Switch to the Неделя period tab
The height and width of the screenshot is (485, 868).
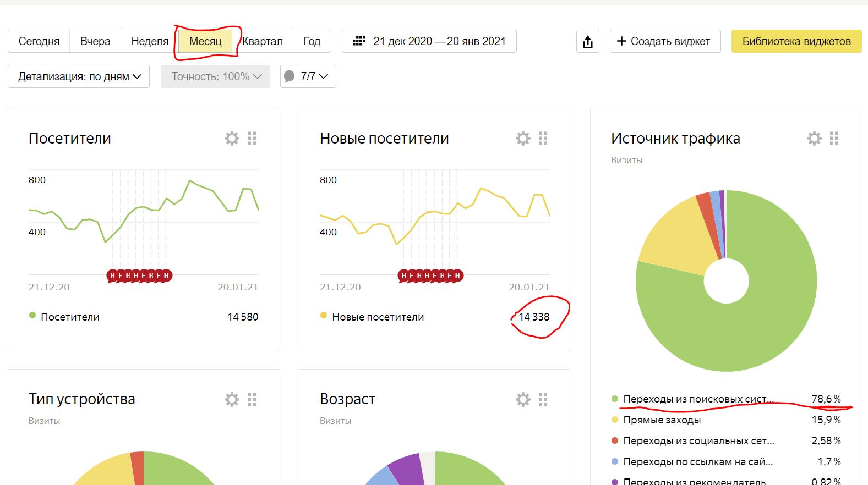pos(150,41)
